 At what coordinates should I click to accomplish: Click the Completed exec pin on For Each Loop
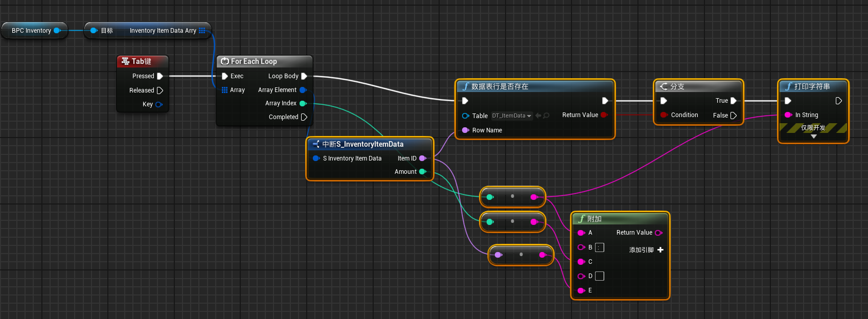304,117
